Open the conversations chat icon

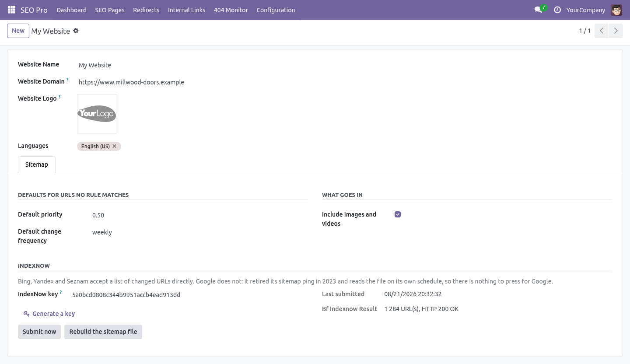click(538, 10)
